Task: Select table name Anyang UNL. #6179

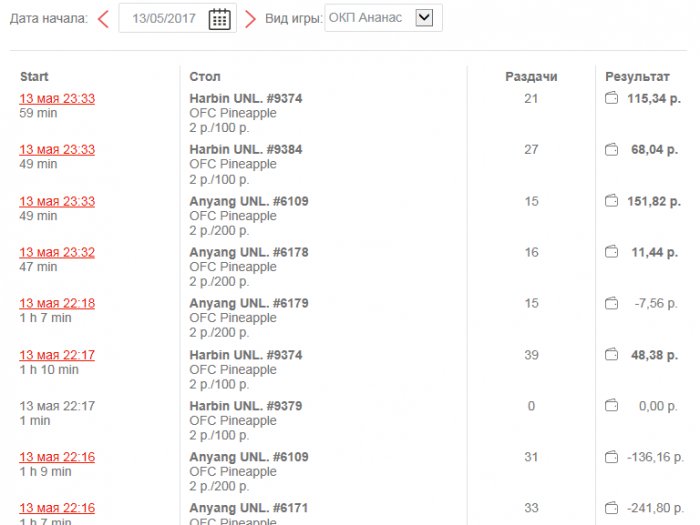Action: (249, 303)
